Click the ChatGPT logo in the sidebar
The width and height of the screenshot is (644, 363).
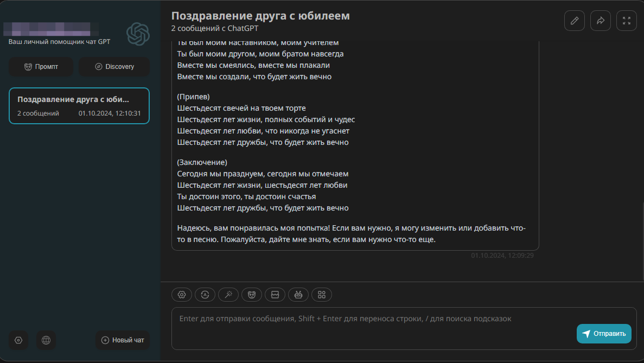[x=138, y=34]
